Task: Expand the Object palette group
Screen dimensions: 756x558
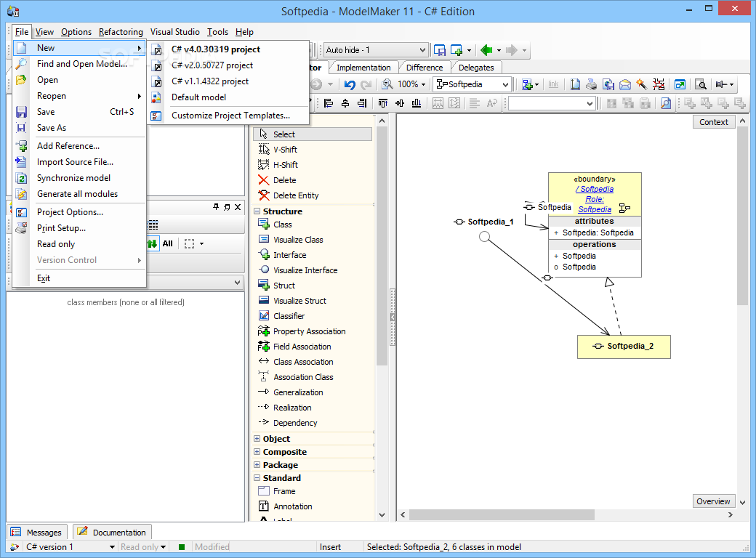Action: [x=257, y=439]
